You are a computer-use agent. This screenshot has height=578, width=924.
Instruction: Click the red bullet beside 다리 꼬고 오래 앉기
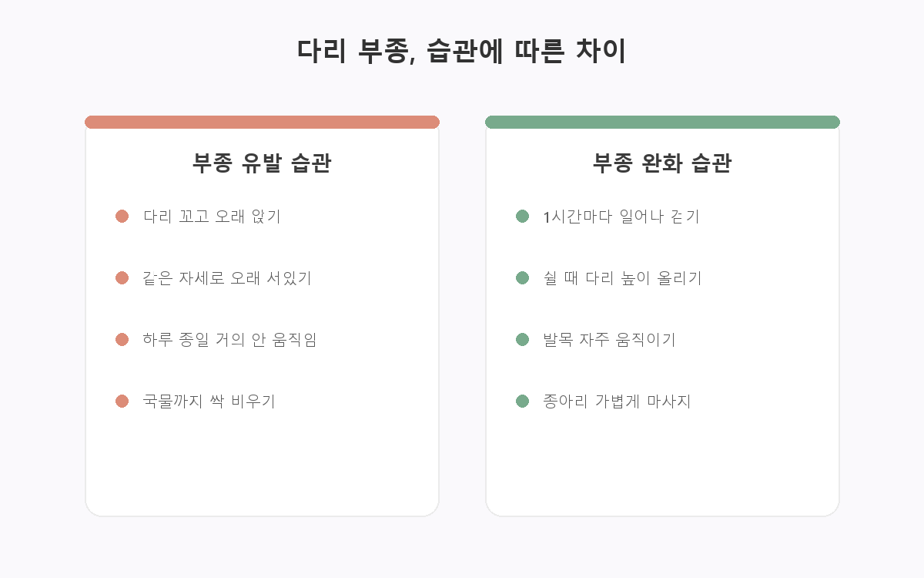(x=122, y=216)
